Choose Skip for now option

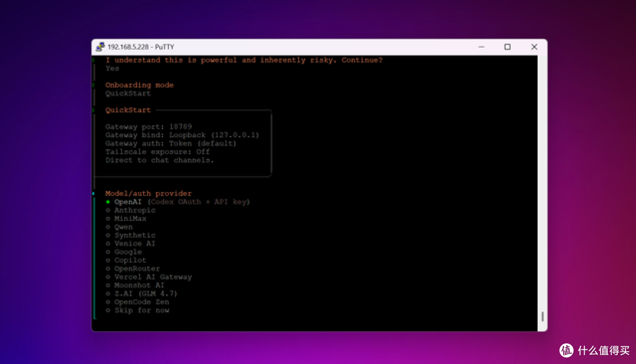click(137, 310)
